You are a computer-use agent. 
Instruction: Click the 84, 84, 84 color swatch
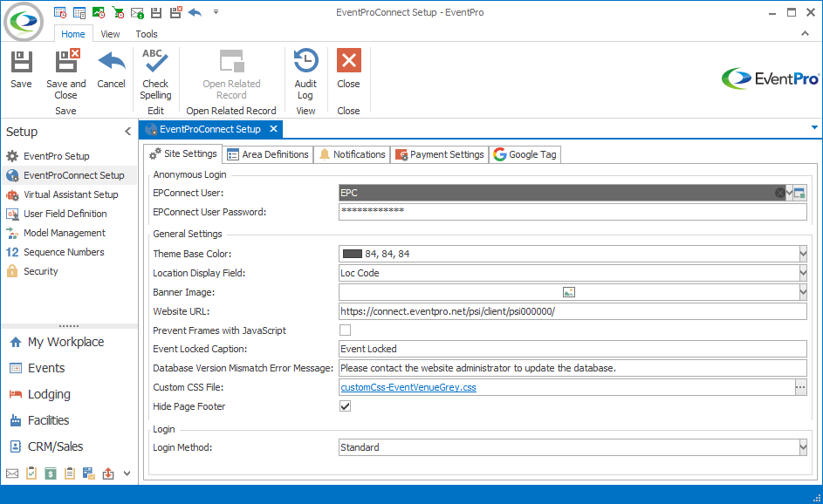(x=353, y=254)
